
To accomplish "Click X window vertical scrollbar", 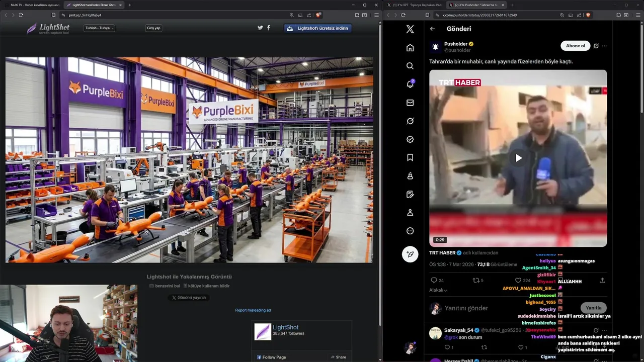I will 641,65.
